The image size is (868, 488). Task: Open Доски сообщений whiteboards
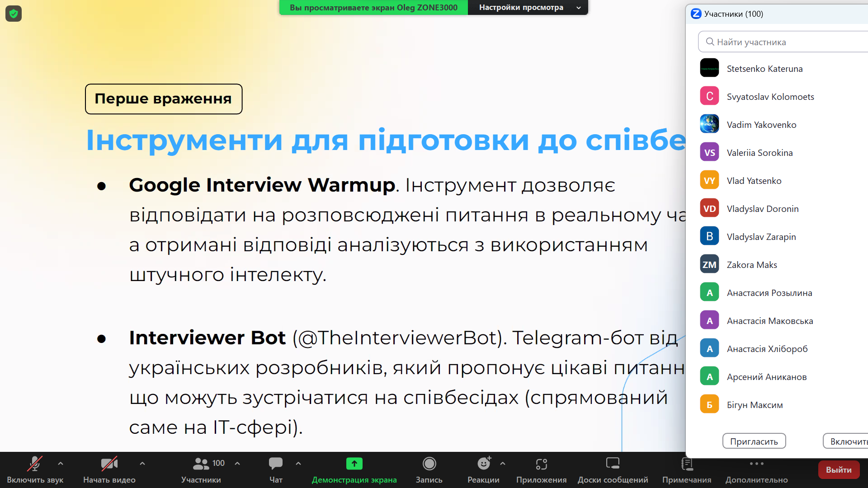[613, 470]
